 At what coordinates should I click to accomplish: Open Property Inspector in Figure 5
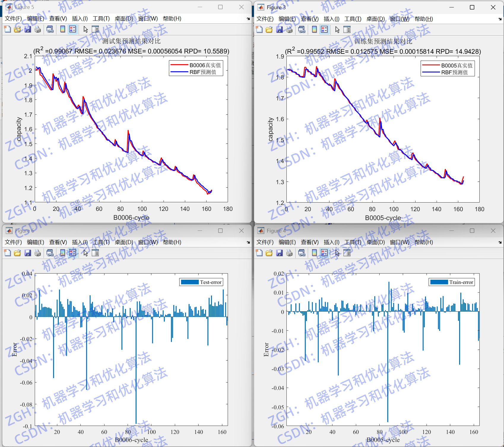tap(95, 29)
